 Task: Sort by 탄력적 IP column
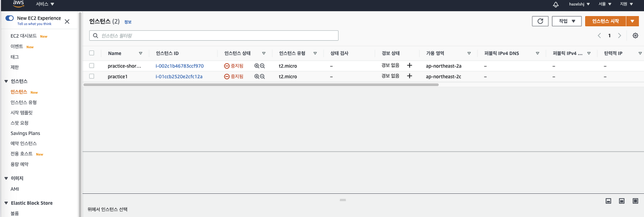[640, 53]
